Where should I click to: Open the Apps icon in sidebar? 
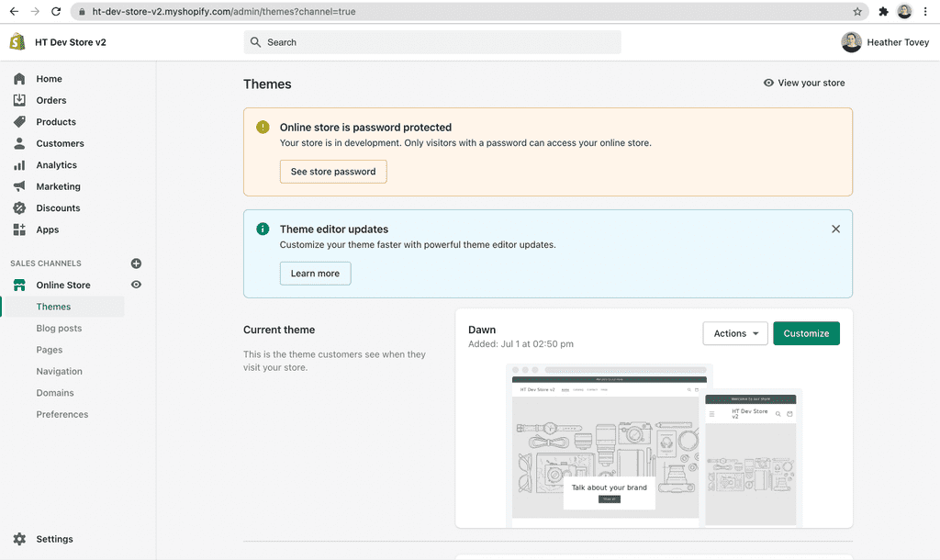(18, 230)
